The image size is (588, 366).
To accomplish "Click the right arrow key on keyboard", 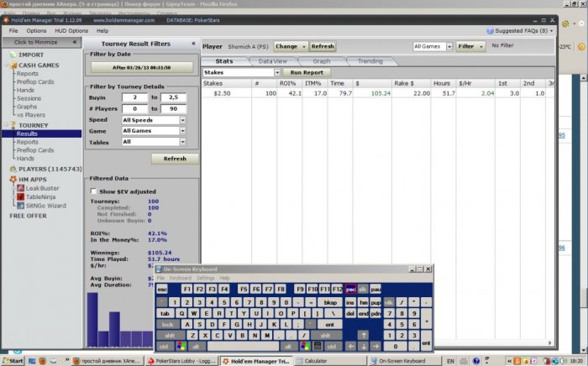I will pos(375,346).
